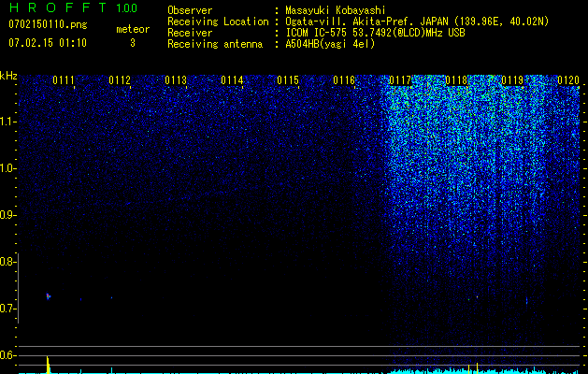This screenshot has height=374, width=588.
Task: Click the 0112 time marker
Action: (x=120, y=80)
